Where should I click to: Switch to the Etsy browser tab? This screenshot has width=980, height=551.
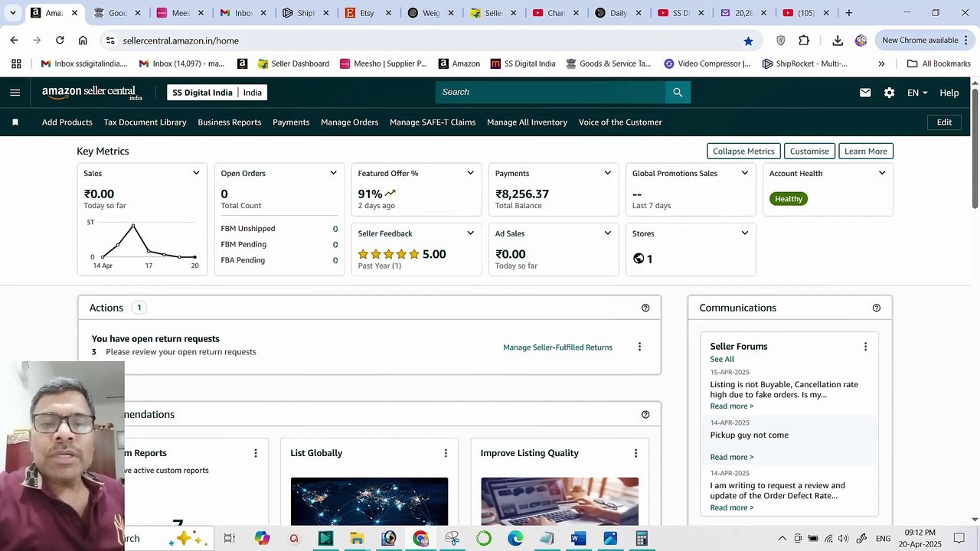pos(368,13)
